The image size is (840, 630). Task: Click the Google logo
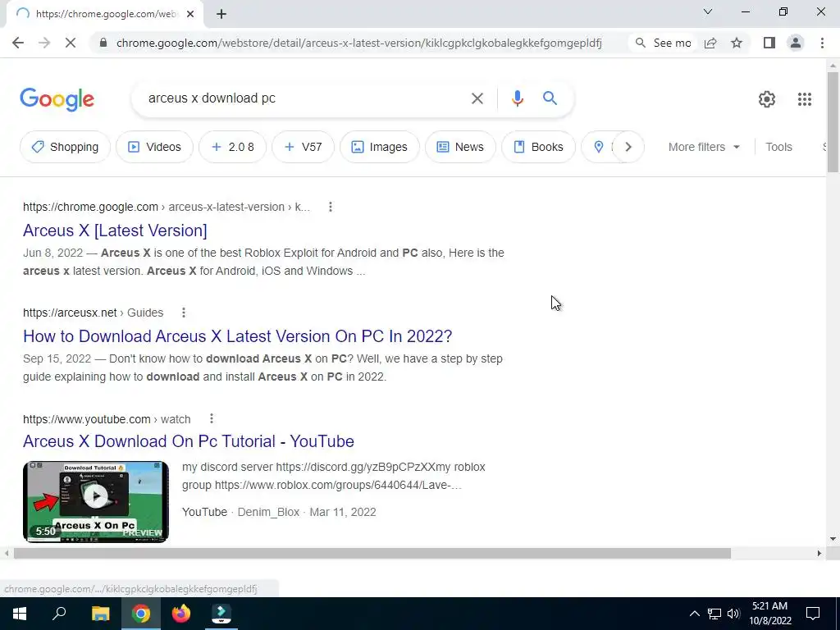[57, 99]
